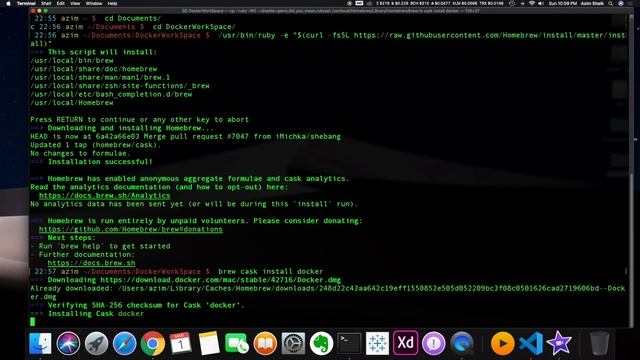Open Finder from the dock
Viewport: 640px width, 360px height.
[40, 343]
